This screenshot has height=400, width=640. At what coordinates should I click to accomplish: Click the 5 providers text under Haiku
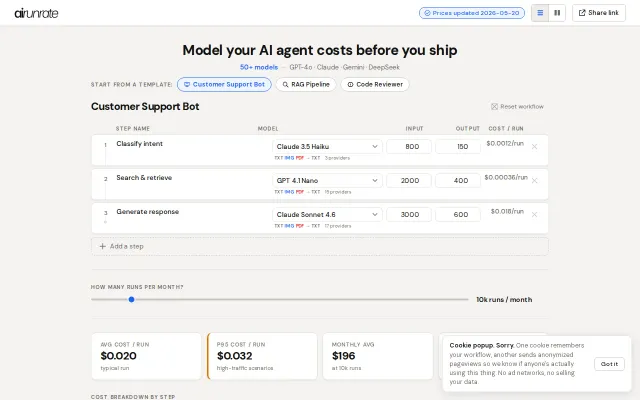338,158
